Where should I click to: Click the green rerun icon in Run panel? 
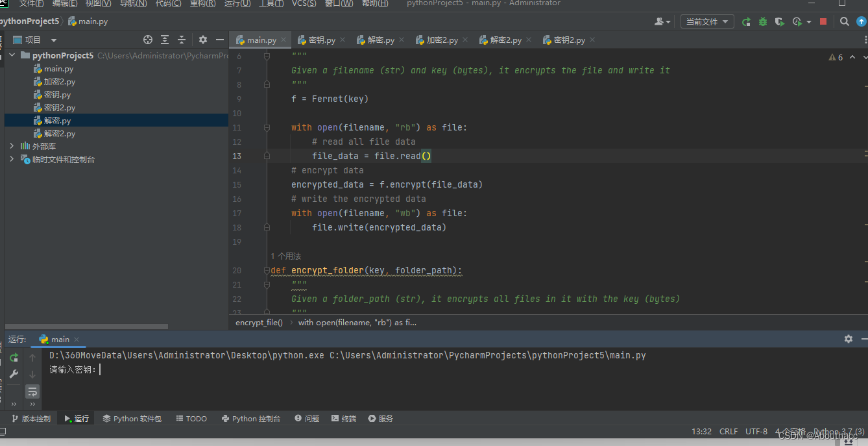coord(14,358)
